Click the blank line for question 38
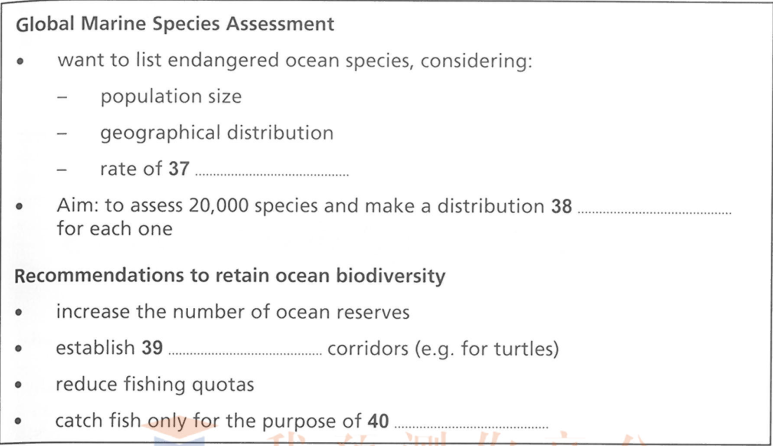This screenshot has height=446, width=773. pyautogui.click(x=654, y=212)
